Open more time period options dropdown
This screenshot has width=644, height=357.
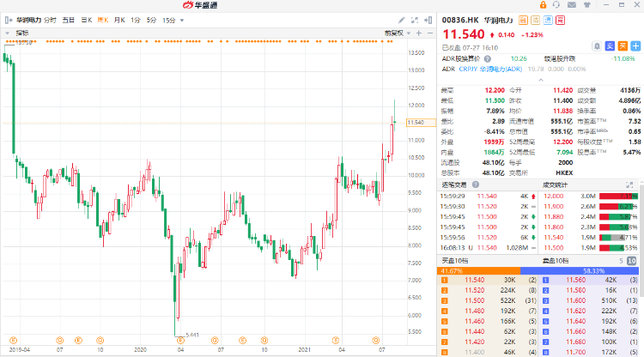tap(182, 20)
